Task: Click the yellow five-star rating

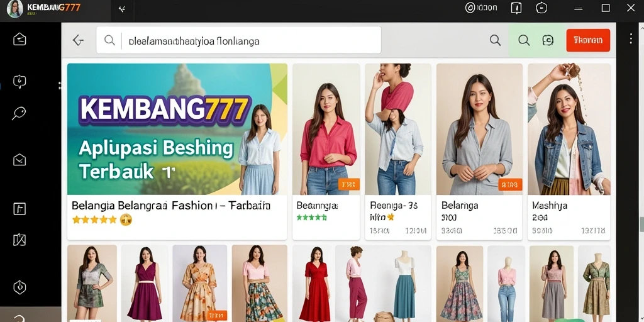Action: (95, 219)
